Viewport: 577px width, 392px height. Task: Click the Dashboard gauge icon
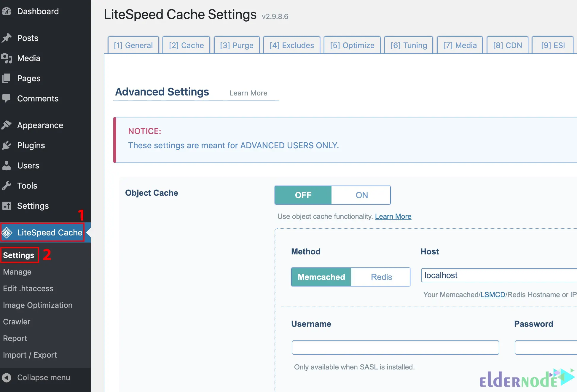pos(7,11)
